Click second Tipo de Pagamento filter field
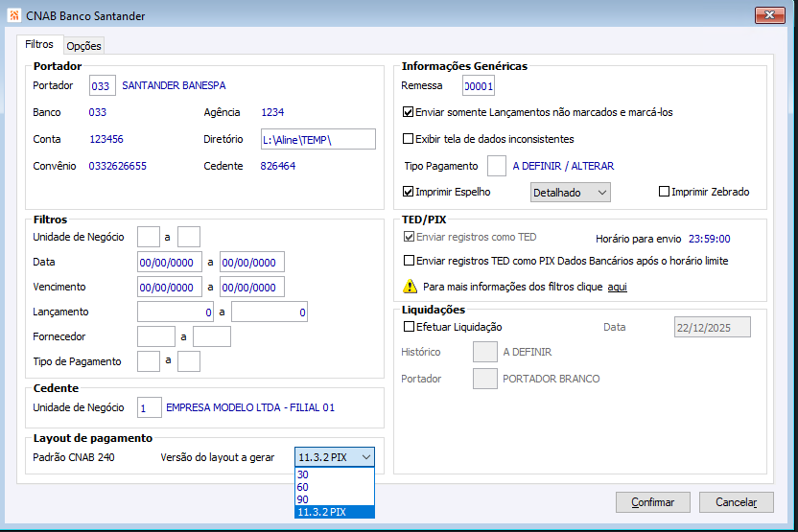The width and height of the screenshot is (798, 532). coord(188,361)
